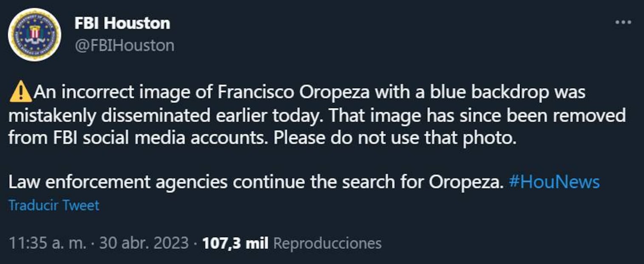
Task: Click the FBI seal profile avatar
Action: point(34,34)
